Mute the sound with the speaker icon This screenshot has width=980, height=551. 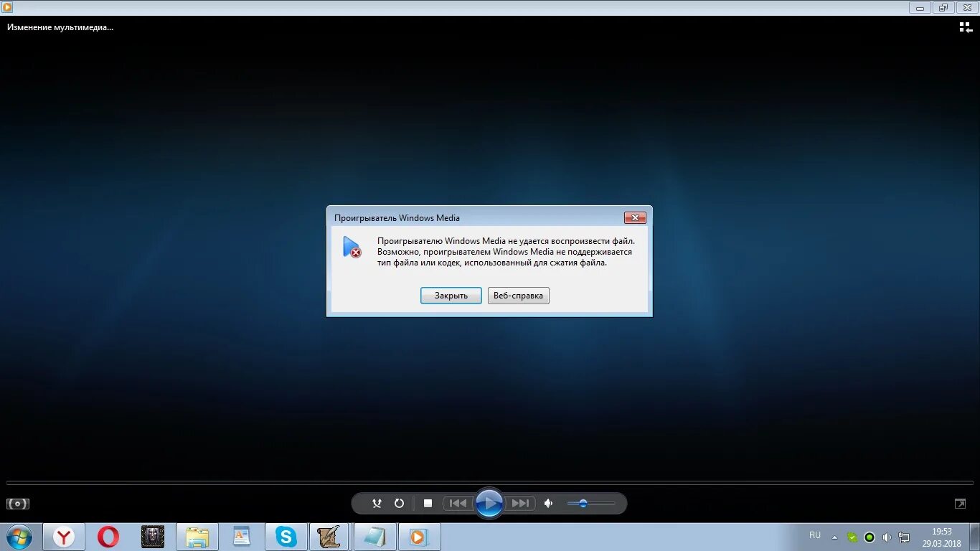click(x=549, y=504)
